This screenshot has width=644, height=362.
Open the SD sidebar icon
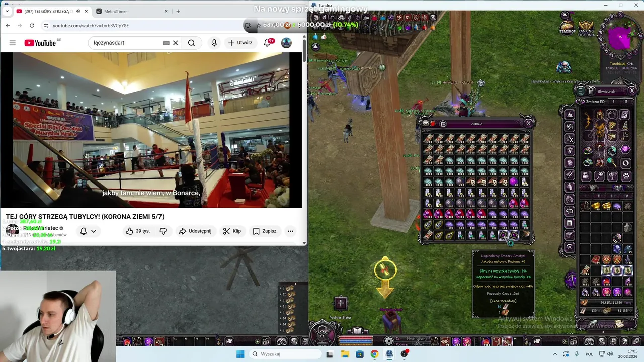[x=570, y=211]
